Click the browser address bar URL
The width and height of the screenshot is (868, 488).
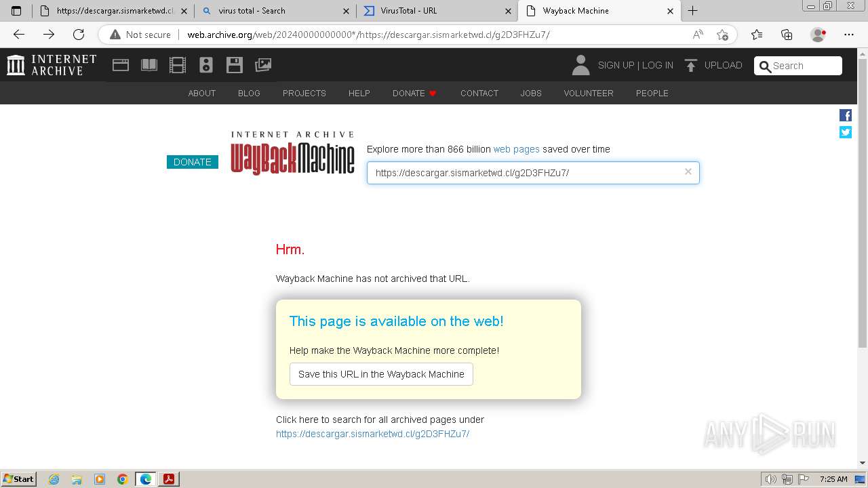[x=368, y=35]
